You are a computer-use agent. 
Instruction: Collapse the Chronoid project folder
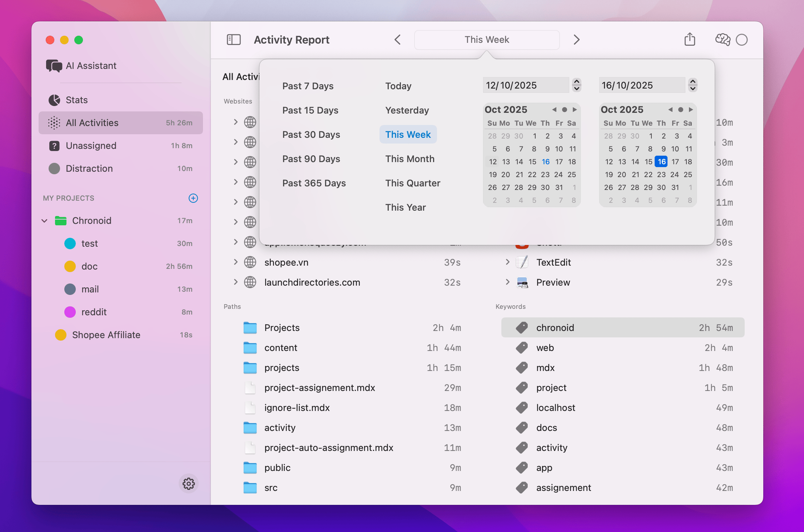45,221
